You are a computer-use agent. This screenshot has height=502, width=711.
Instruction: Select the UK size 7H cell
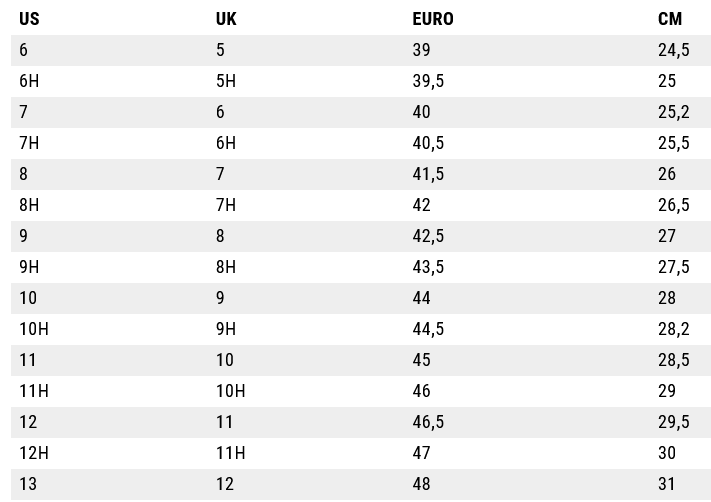[226, 205]
